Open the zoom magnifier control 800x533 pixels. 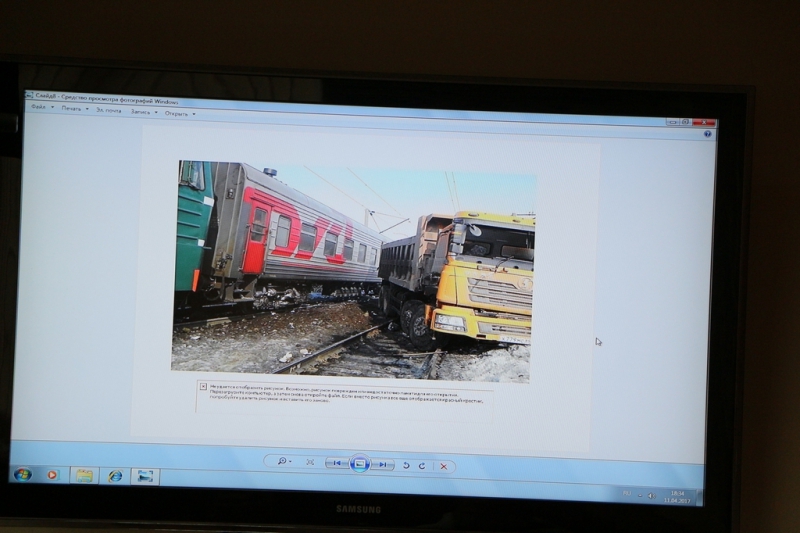(x=284, y=462)
